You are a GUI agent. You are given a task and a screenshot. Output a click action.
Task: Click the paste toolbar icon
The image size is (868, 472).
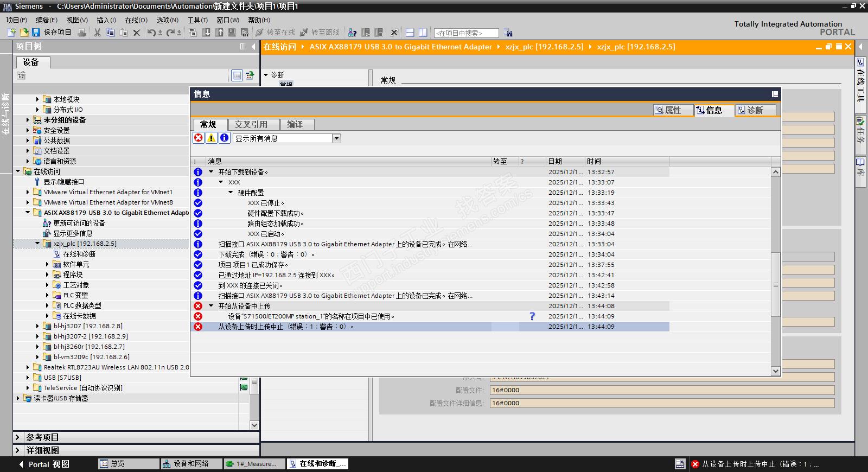(123, 33)
